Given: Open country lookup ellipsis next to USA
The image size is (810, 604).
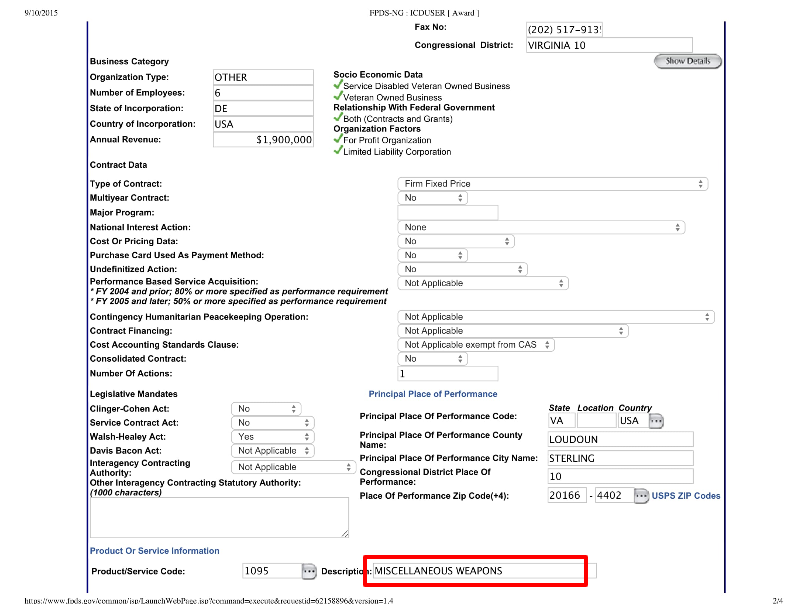Looking at the screenshot, I should pos(656,421).
